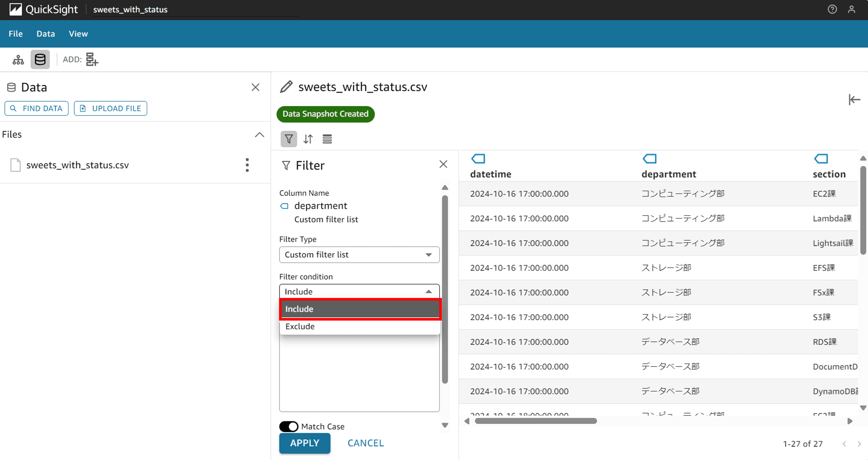This screenshot has width=868, height=460.
Task: Click the Filter panel scroll up arrow
Action: pyautogui.click(x=445, y=188)
